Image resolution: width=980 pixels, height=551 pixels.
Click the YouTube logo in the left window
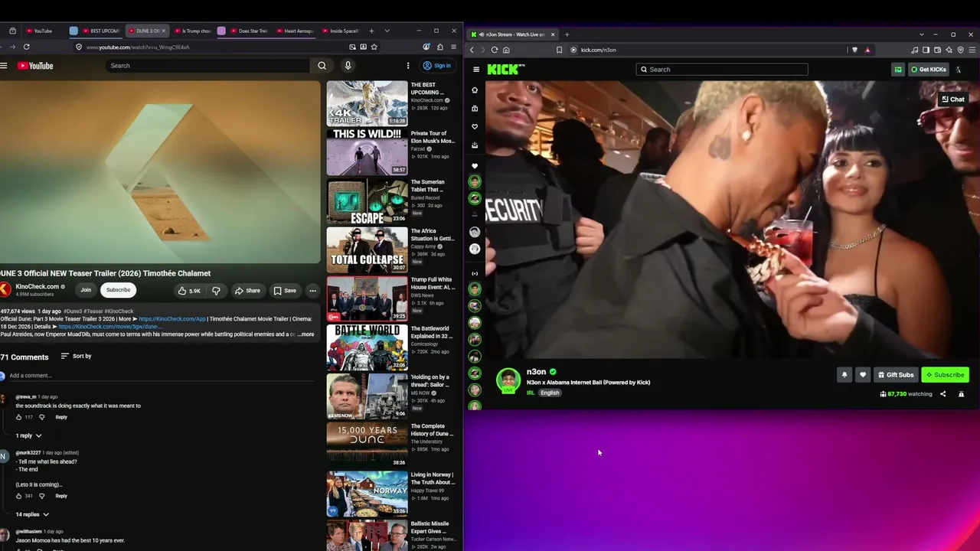[x=35, y=66]
